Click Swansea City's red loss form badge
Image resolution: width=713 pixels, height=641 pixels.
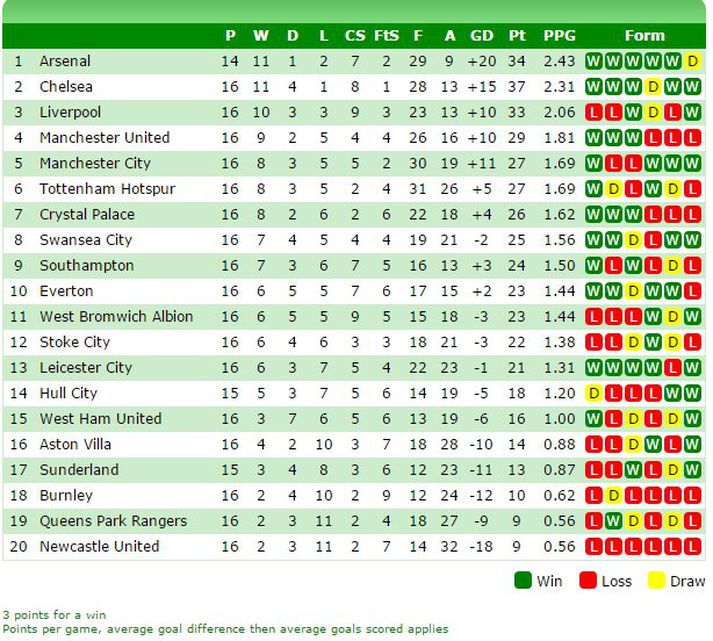click(653, 240)
